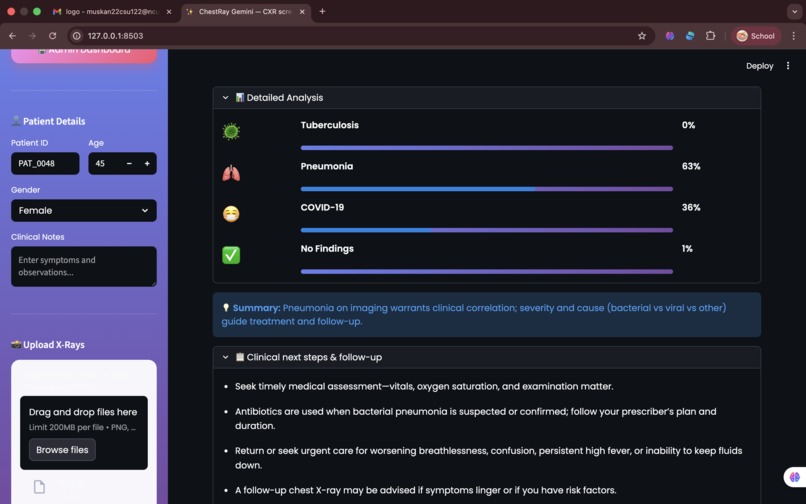Image resolution: width=806 pixels, height=504 pixels.
Task: Click the COVID-19 36% progress bar
Action: (487, 230)
